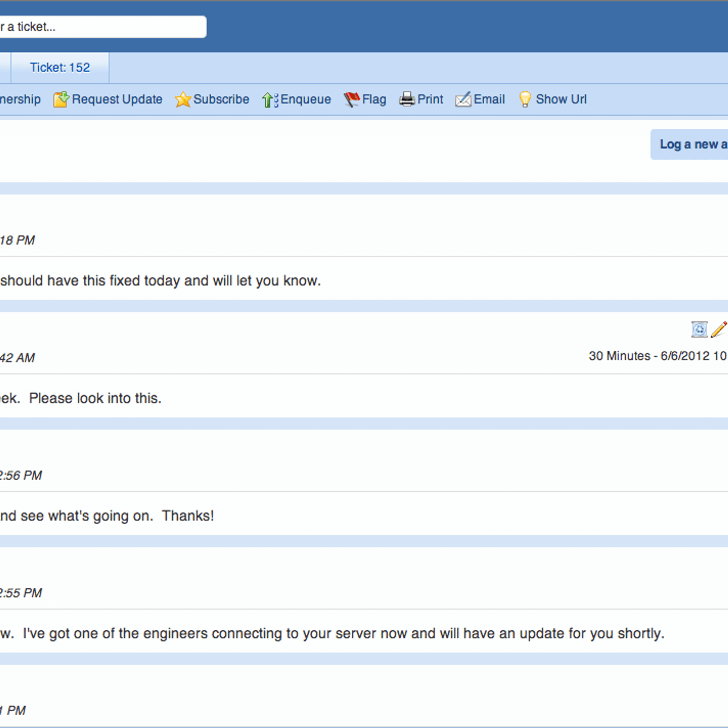Click the Enqueue green arrow icon
This screenshot has height=728, width=728.
[270, 100]
